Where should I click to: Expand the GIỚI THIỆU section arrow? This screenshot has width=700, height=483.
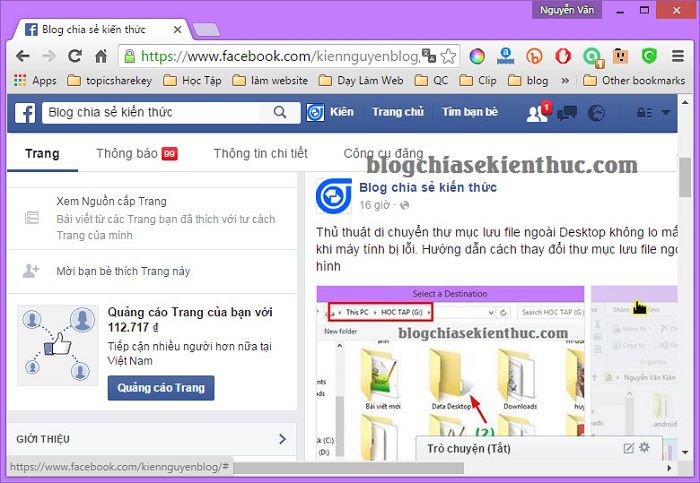point(282,439)
